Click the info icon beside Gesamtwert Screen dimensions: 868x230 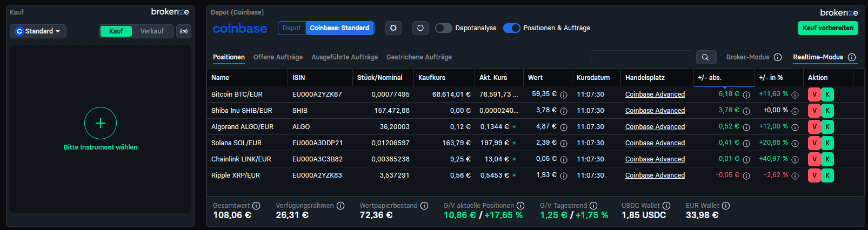[x=256, y=206]
